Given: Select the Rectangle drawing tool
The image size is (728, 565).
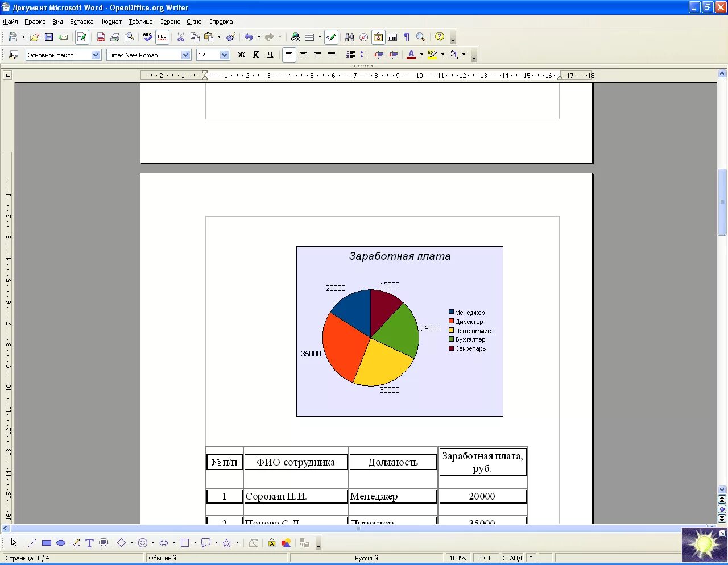Looking at the screenshot, I should point(47,543).
